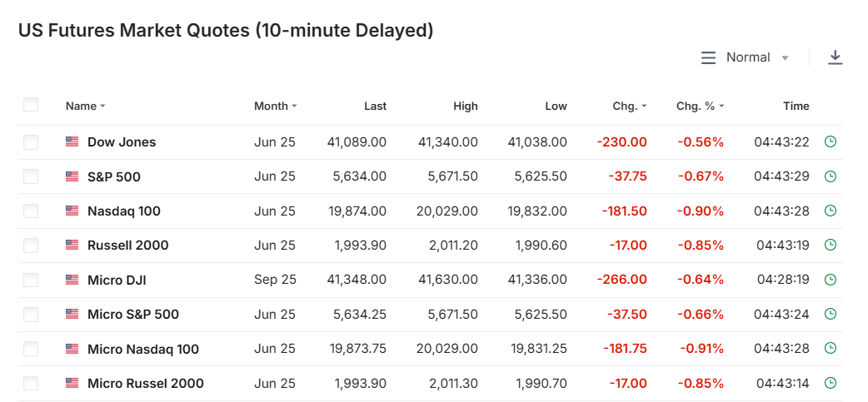This screenshot has width=868, height=402.
Task: Sort by the Chg. % column header
Action: coord(700,107)
